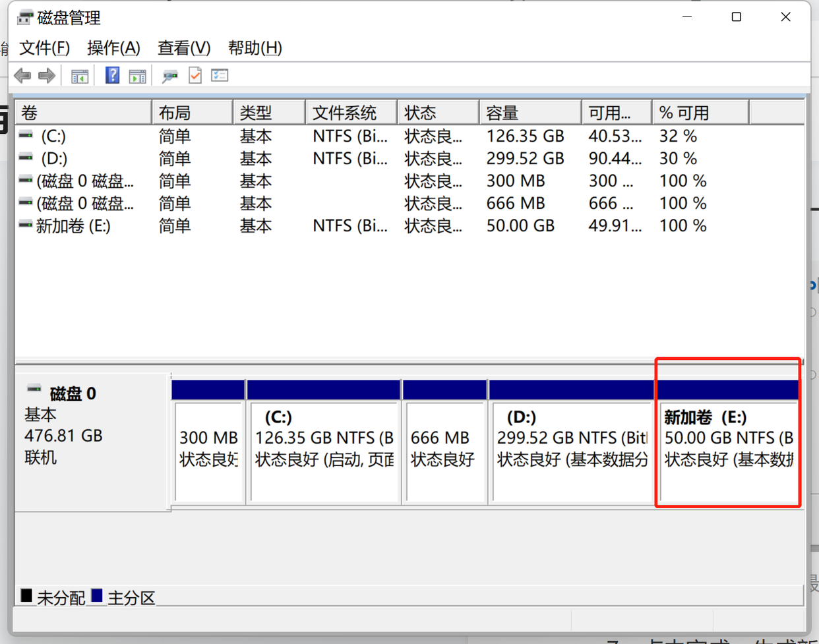819x644 pixels.
Task: Click the 90.44... free space cell
Action: coord(615,158)
